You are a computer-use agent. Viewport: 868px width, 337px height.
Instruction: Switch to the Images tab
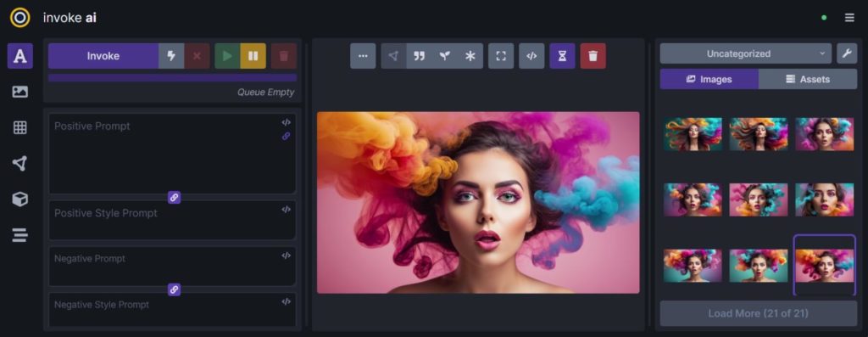click(x=709, y=79)
